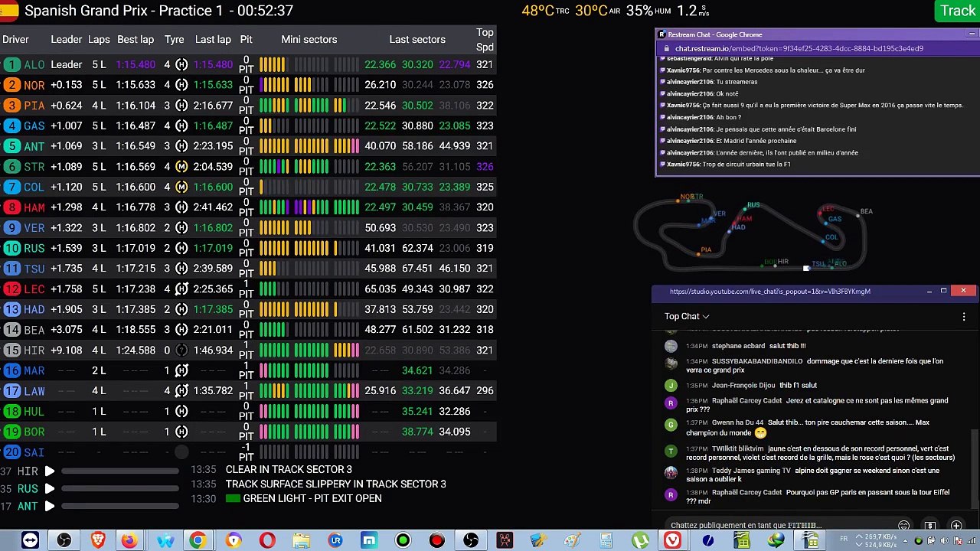
Task: Open YouTube chat three-dot options menu
Action: (963, 316)
